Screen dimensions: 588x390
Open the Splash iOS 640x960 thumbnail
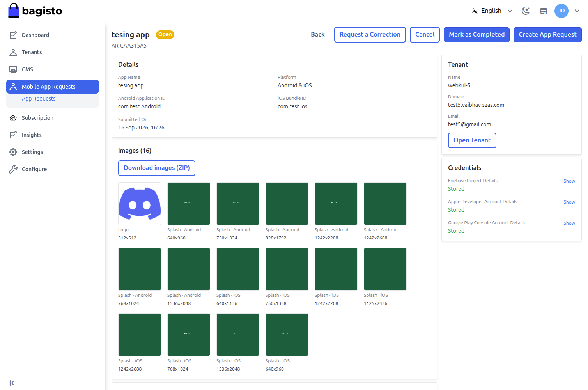287,335
